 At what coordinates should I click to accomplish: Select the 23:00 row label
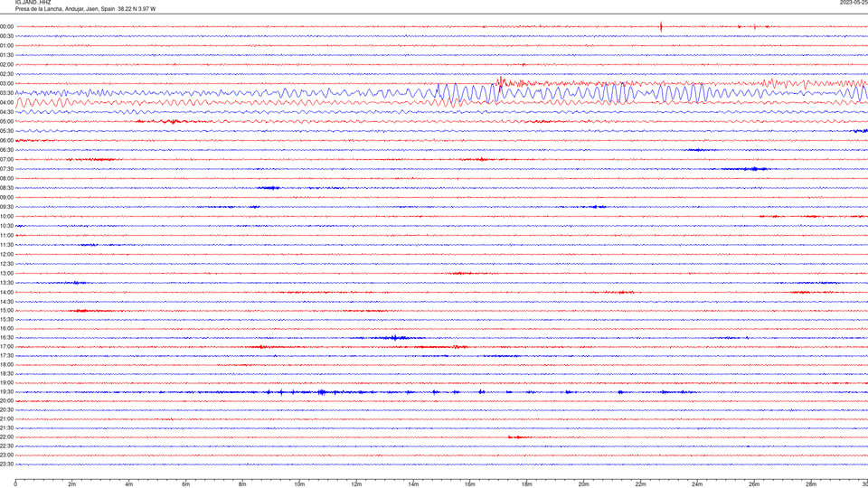pos(6,455)
